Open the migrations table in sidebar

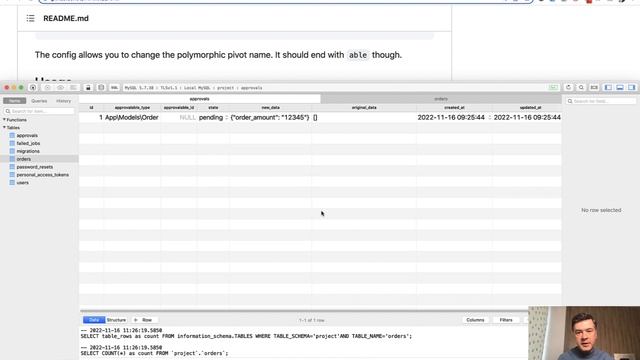coord(28,151)
